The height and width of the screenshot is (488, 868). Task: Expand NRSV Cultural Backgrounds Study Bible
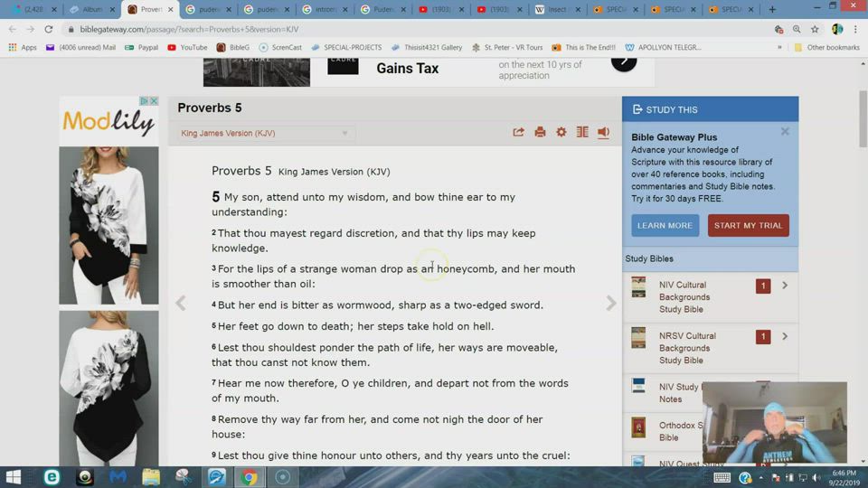tap(784, 336)
